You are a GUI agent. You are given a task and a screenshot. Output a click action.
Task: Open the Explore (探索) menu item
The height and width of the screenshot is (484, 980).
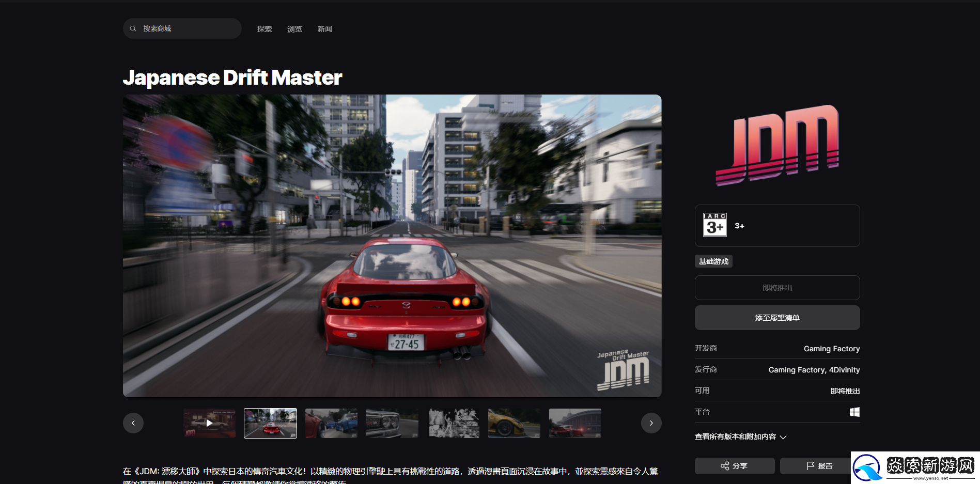tap(265, 29)
